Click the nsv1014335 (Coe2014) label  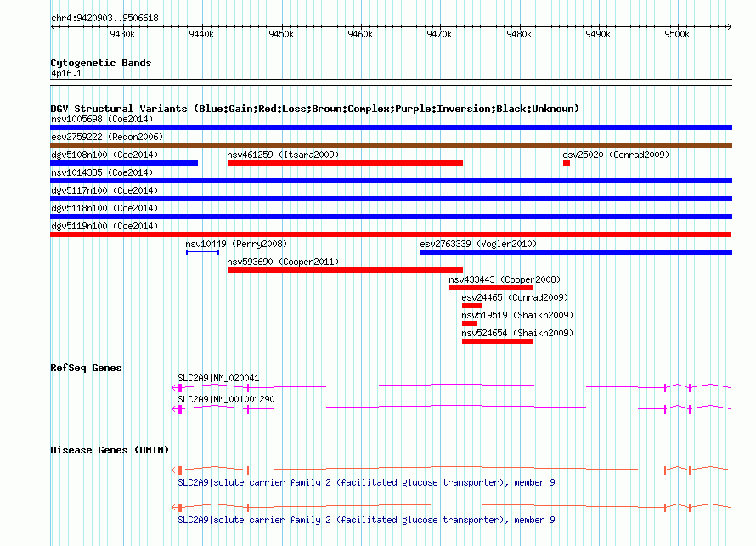102,172
